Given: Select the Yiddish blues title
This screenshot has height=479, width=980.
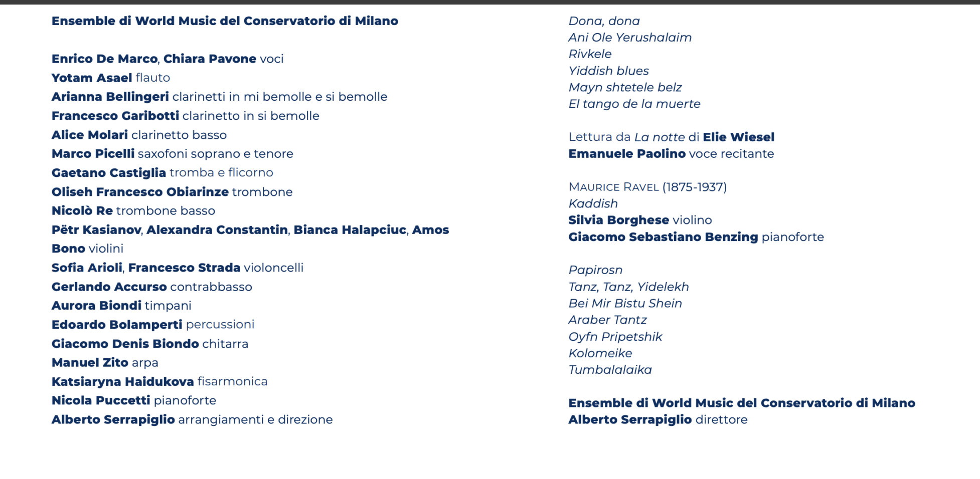Looking at the screenshot, I should [608, 71].
